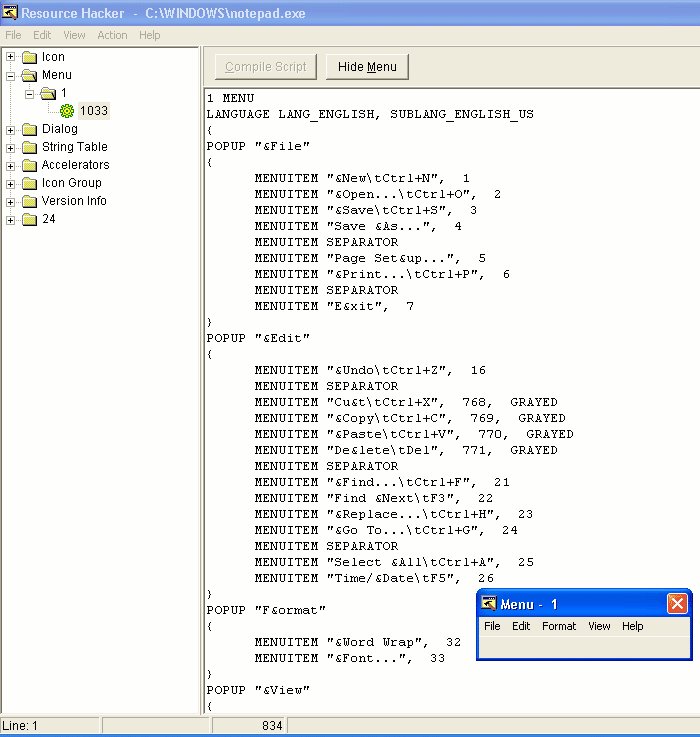Expand the Version Info tree node
Viewport: 700px width, 737px height.
click(10, 202)
